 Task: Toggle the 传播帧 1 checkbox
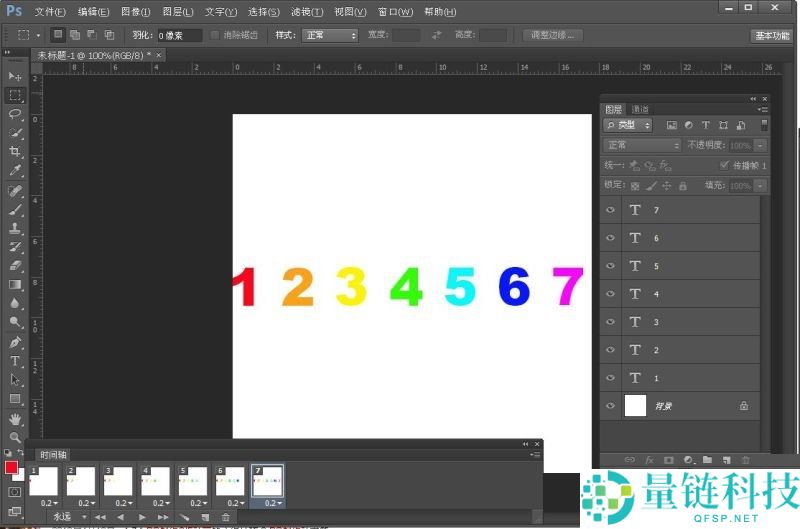pyautogui.click(x=725, y=165)
